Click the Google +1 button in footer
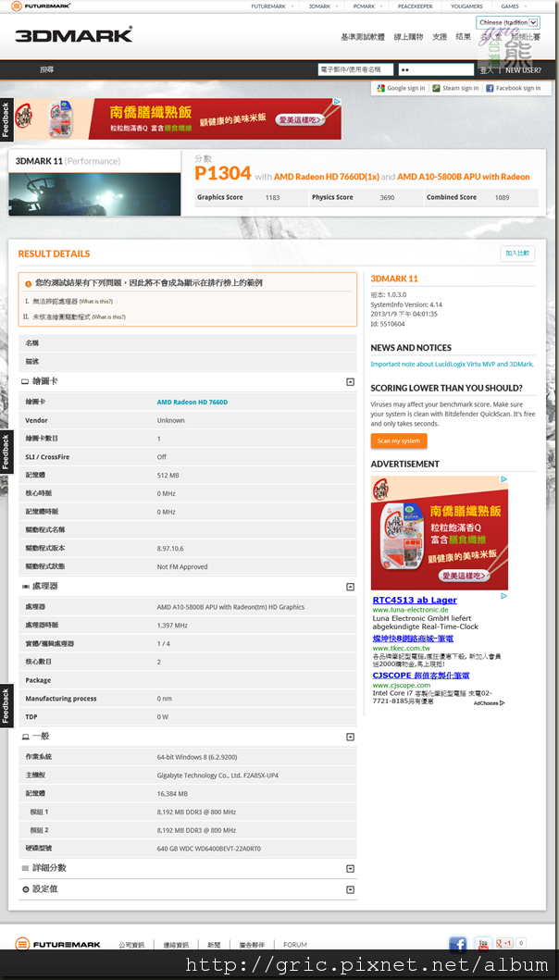 (504, 943)
